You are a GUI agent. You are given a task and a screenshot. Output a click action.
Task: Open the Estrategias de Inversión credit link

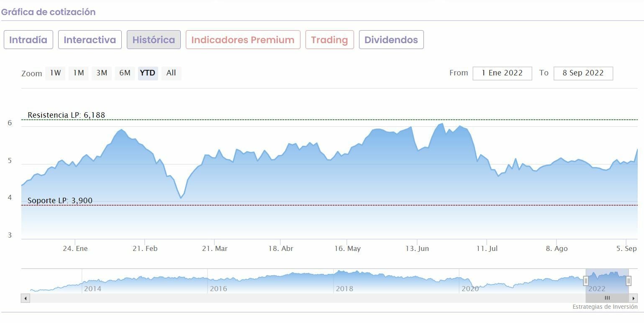point(605,307)
